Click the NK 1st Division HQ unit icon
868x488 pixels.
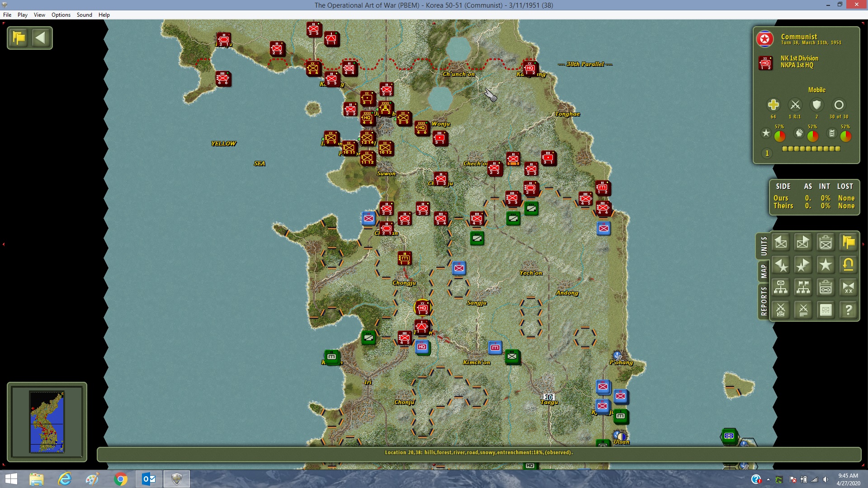tap(765, 63)
